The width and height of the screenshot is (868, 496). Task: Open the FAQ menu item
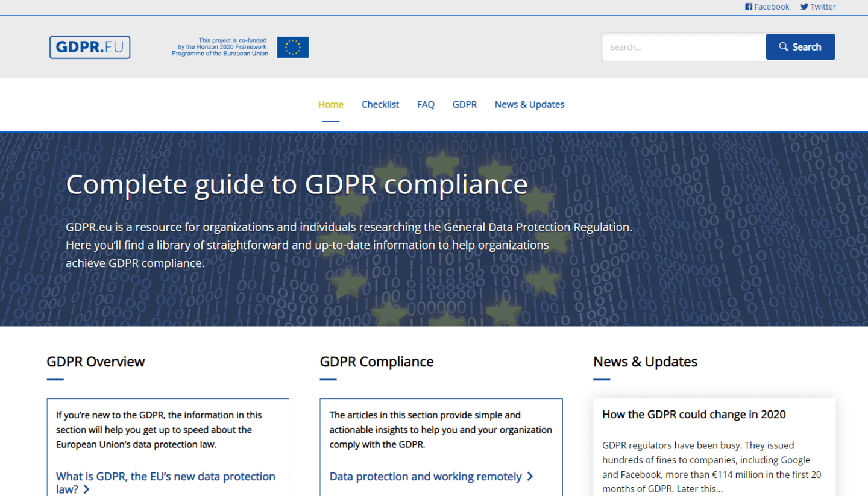(x=426, y=104)
